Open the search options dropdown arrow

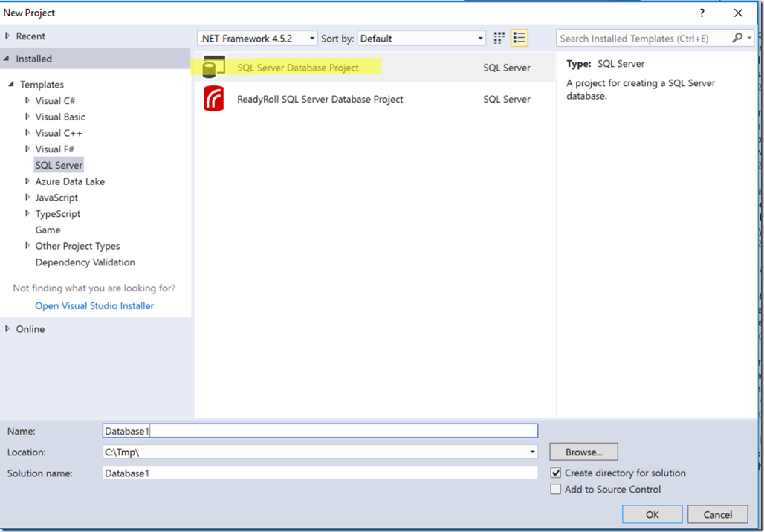coord(749,38)
